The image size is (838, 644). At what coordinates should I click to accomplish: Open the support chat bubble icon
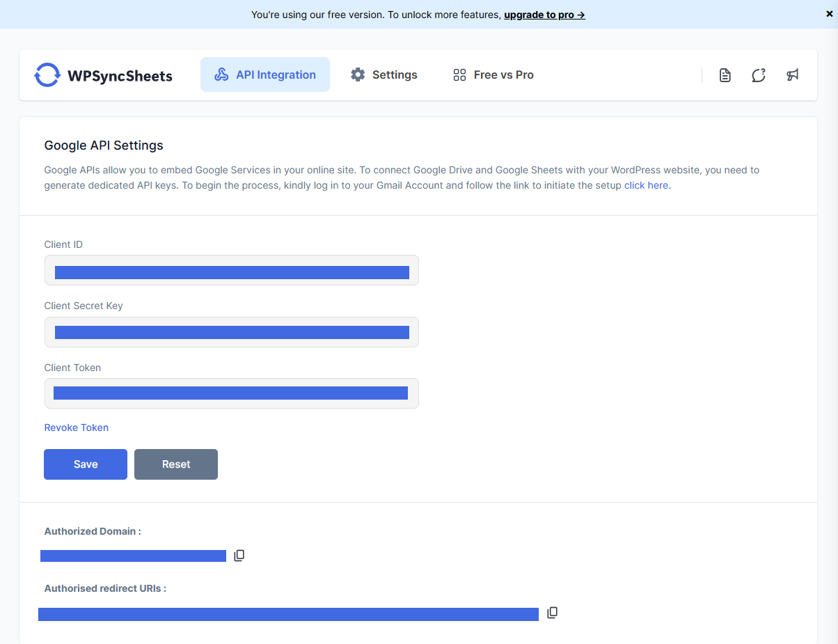(x=759, y=75)
